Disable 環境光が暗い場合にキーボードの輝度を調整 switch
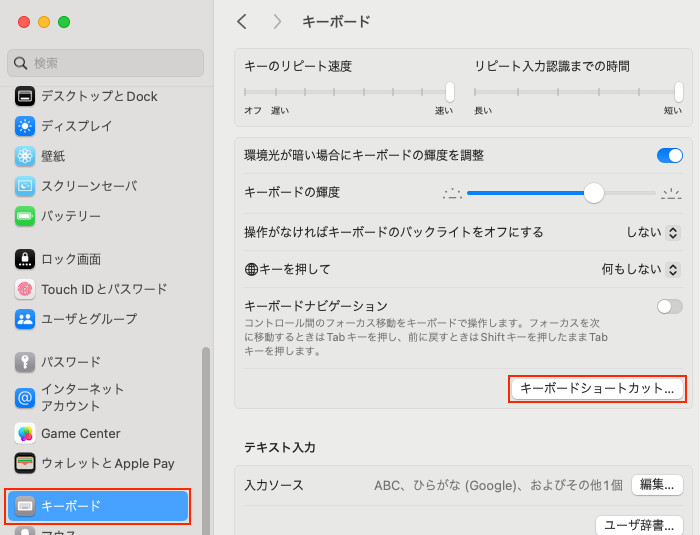The height and width of the screenshot is (535, 700). pos(669,155)
